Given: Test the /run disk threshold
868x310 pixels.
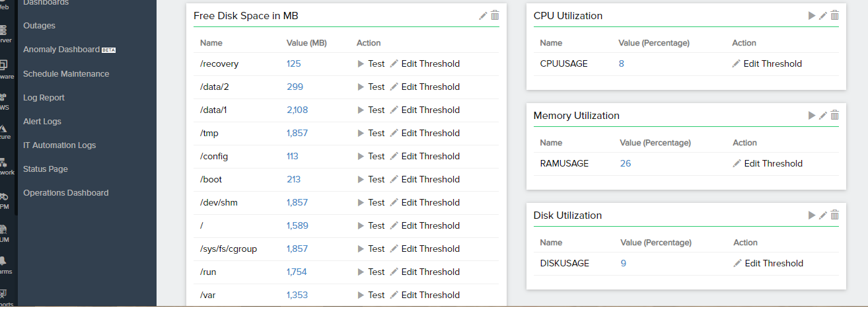Looking at the screenshot, I should pyautogui.click(x=371, y=272).
